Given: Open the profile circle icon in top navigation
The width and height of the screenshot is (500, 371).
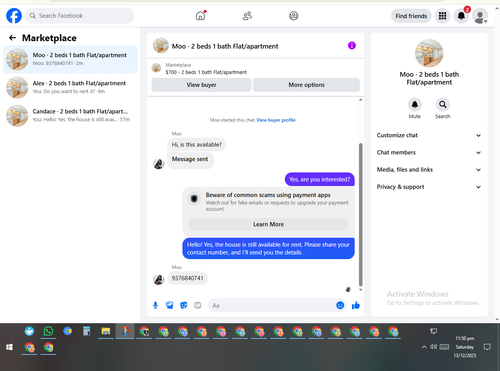Looking at the screenshot, I should tap(294, 16).
